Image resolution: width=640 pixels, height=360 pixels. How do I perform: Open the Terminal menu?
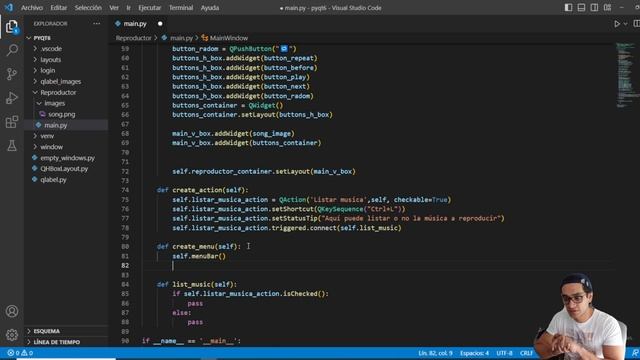click(x=181, y=8)
